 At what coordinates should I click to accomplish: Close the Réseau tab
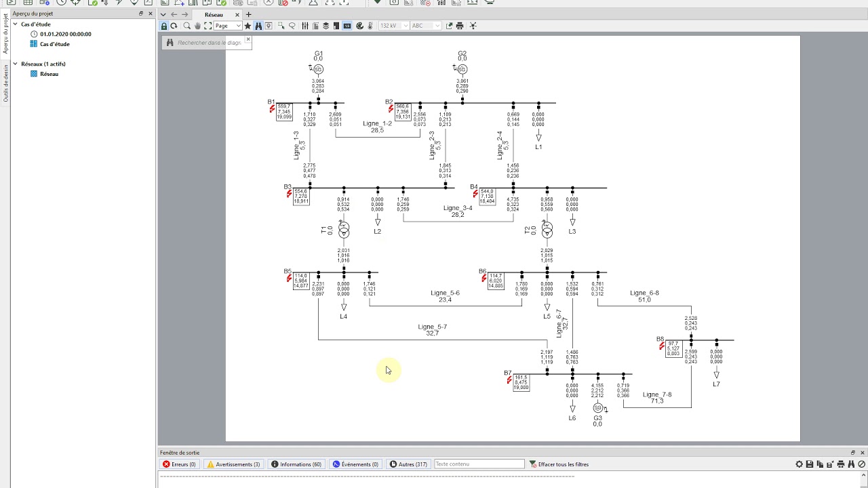[237, 14]
